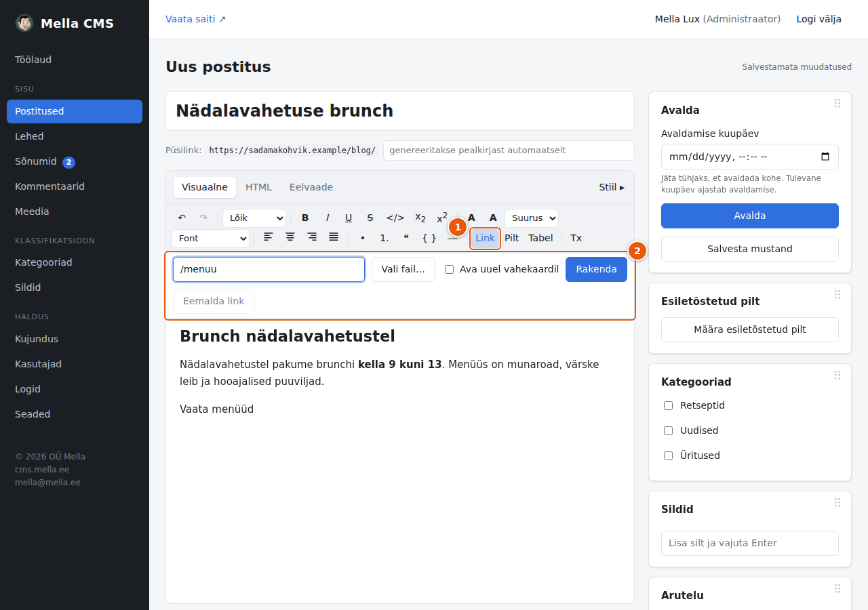Click Salvesta mustand to save draft

pyautogui.click(x=750, y=249)
